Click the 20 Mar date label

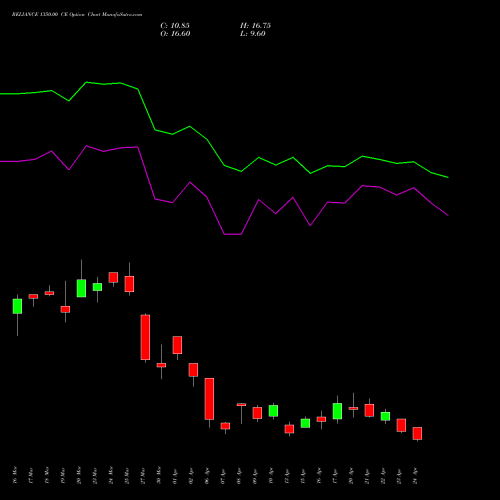[79, 475]
